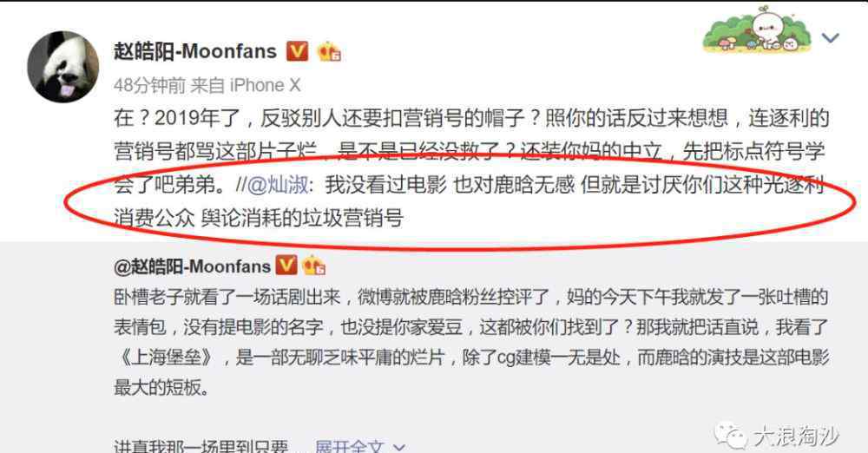The width and height of the screenshot is (868, 453).
Task: Click the 来自 iPhone X source label
Action: pos(246,85)
